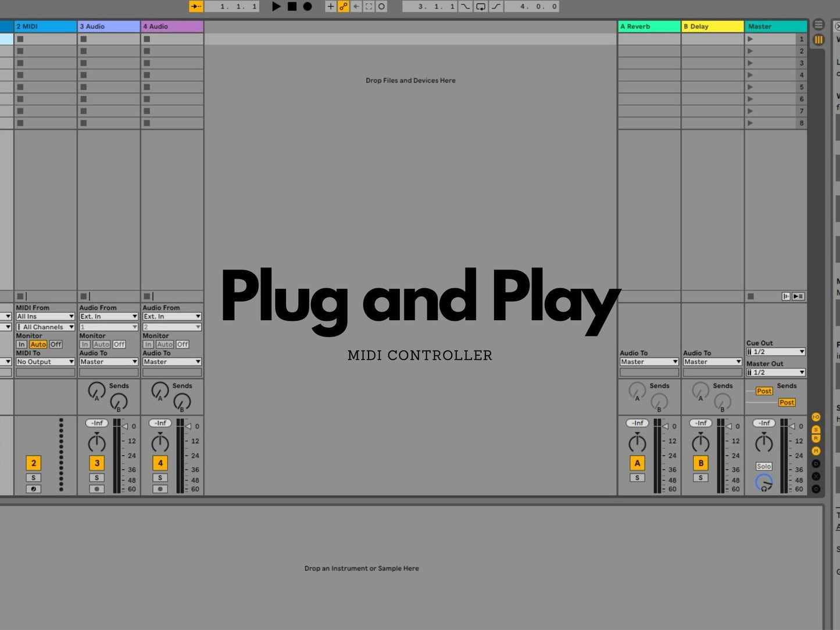
Task: Click the Stop button in transport
Action: pyautogui.click(x=292, y=6)
